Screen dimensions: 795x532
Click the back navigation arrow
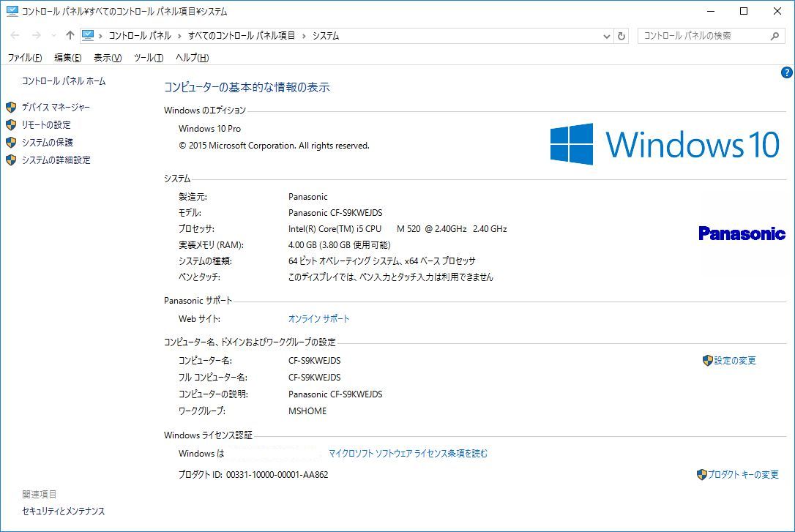(15, 35)
